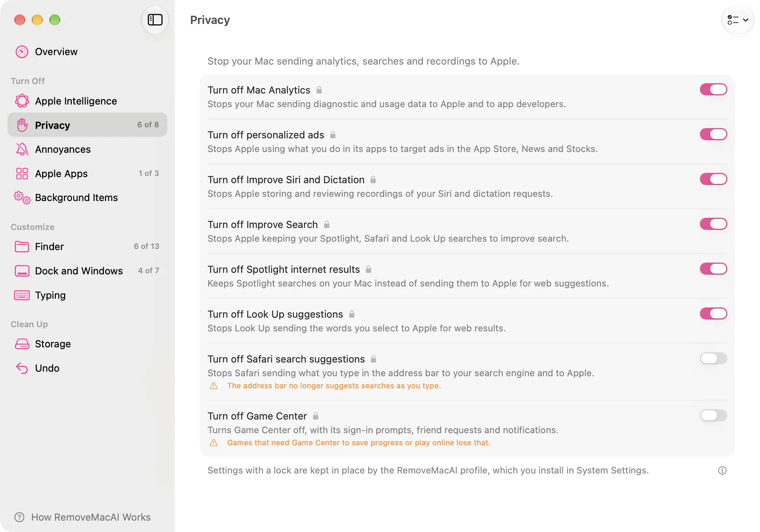This screenshot has width=760, height=532.
Task: Click the Background Items gears icon
Action: coord(22,198)
